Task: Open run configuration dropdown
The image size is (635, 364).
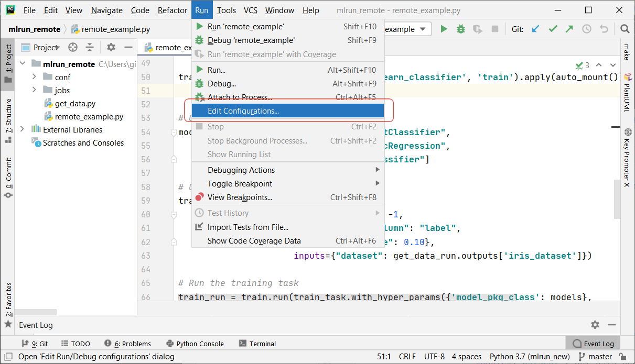Action: click(423, 29)
